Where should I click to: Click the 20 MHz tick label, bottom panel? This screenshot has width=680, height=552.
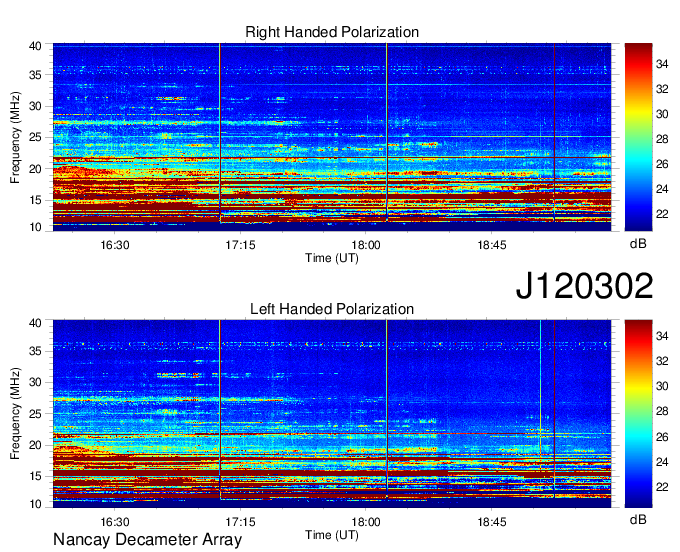(x=35, y=445)
